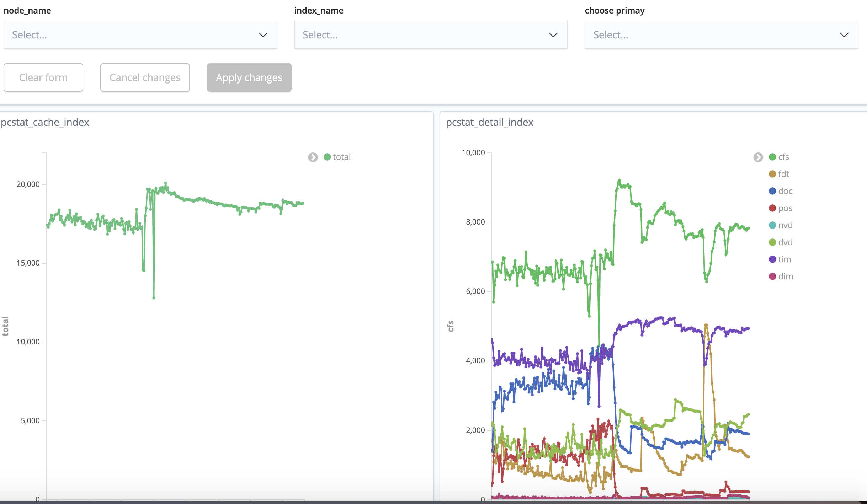Toggle the fdt series legend entry
This screenshot has width=867, height=504.
point(783,174)
